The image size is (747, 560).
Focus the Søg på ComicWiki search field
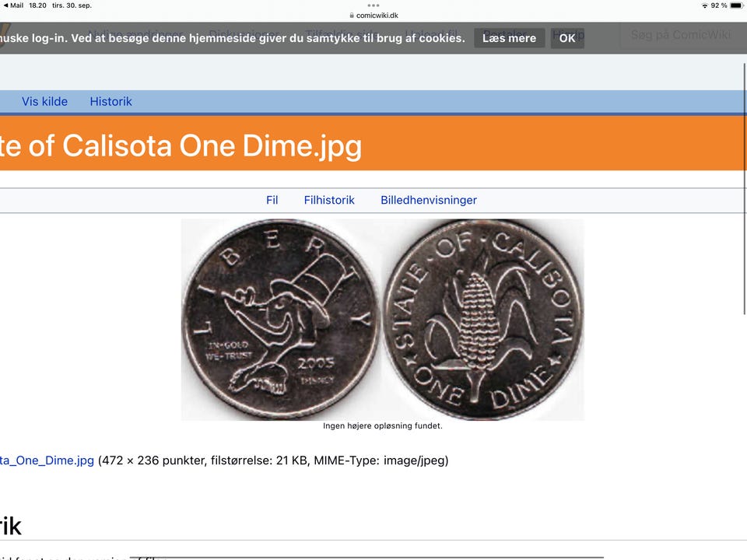click(680, 35)
